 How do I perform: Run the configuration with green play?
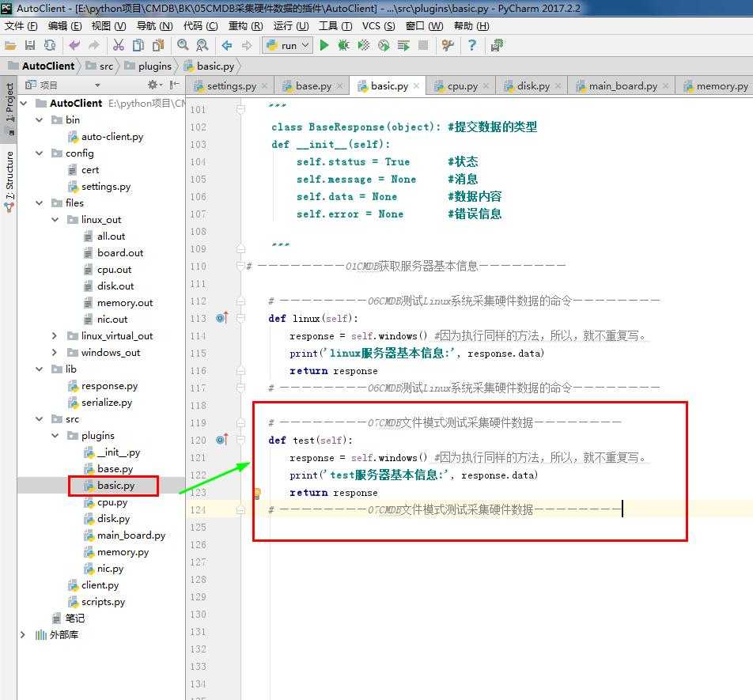click(x=324, y=46)
